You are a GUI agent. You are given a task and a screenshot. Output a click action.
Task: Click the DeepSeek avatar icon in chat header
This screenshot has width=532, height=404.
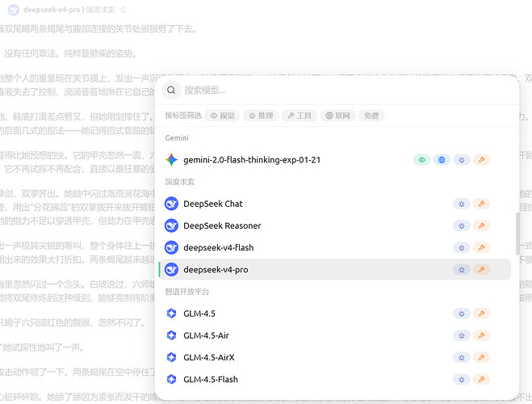click(14, 10)
